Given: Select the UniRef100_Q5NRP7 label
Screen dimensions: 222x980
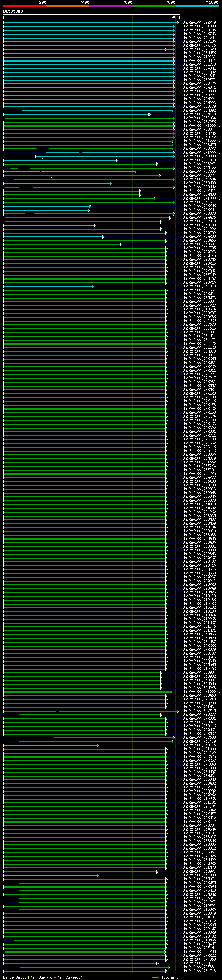Looking at the screenshot, I should (199, 95).
